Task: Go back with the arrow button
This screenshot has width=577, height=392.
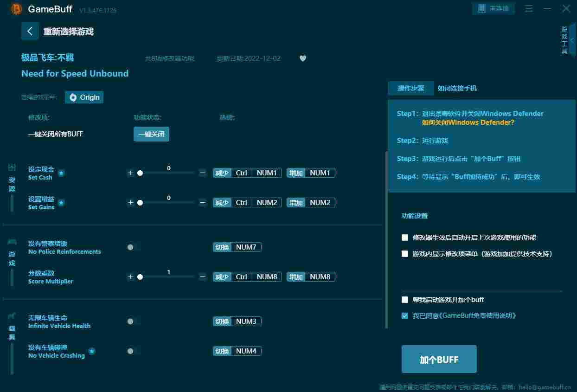Action: pos(30,31)
